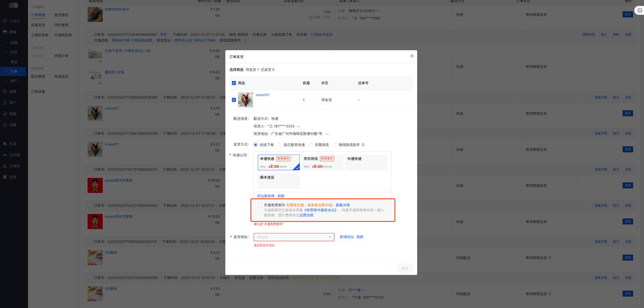Open xutest01 product link in dialog
This screenshot has width=644, height=308.
(263, 95)
